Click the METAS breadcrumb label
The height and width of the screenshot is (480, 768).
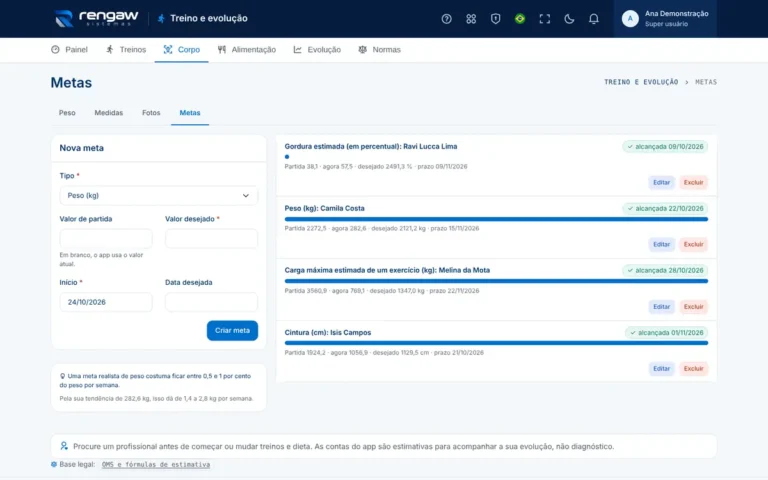click(706, 82)
